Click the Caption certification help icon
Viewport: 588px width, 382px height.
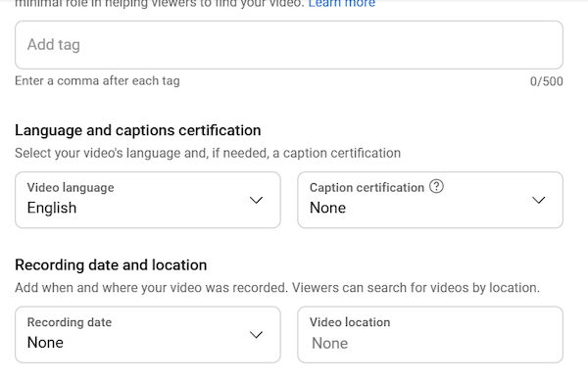(436, 186)
